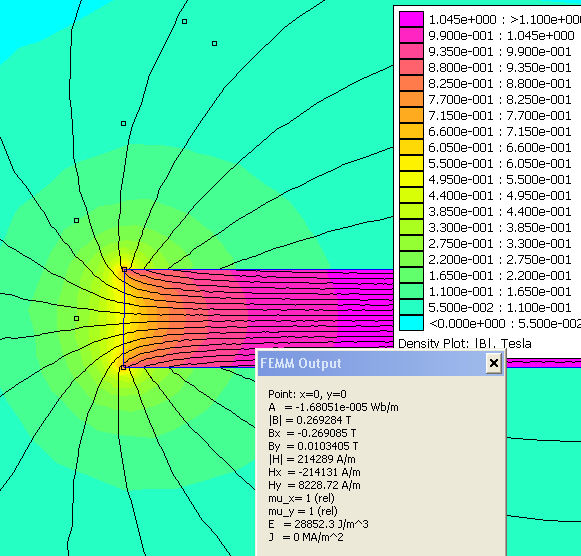The width and height of the screenshot is (581, 556).
Task: Click the '6.600e-001 : 7.150e-001' legend text
Action: pyautogui.click(x=500, y=131)
